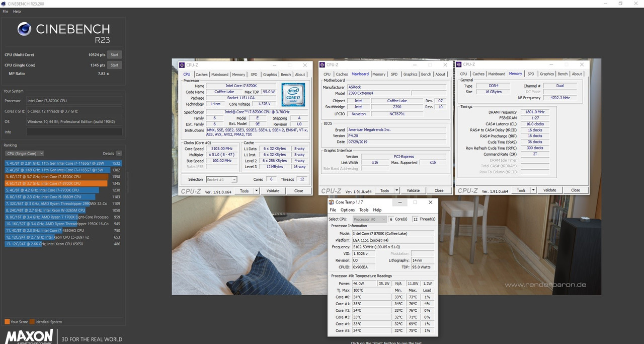The image size is (644, 344).
Task: Click the Identical System legend swatch
Action: click(32, 322)
